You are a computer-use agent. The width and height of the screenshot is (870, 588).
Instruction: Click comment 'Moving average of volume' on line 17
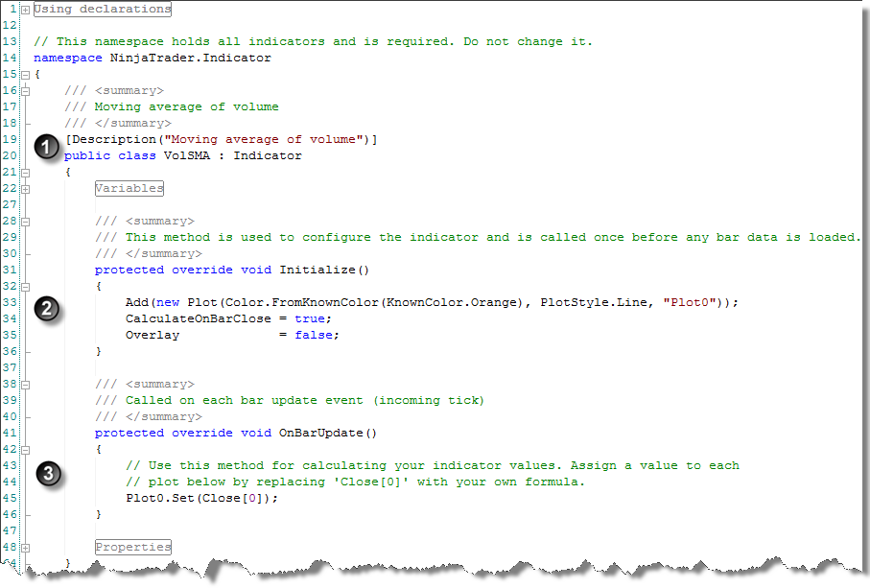(x=186, y=106)
